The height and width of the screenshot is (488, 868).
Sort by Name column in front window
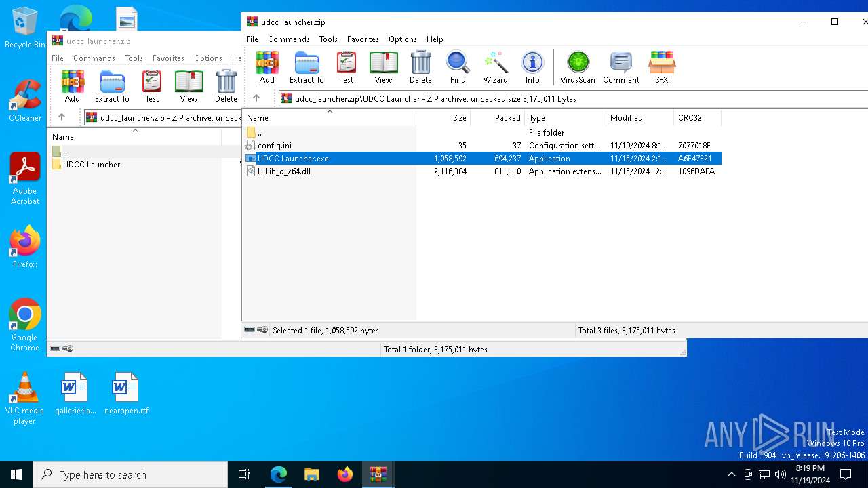point(329,118)
